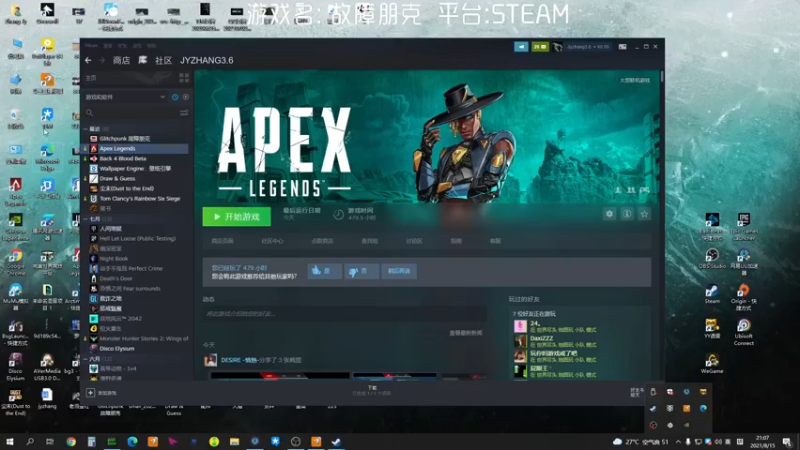
Task: Open the JYZHANG3.6 profile tab
Action: pyautogui.click(x=207, y=60)
